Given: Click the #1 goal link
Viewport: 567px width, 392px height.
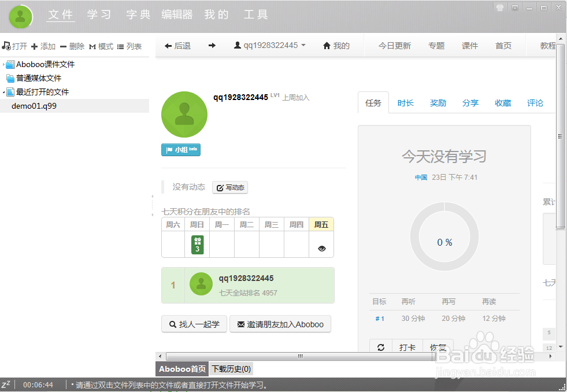Looking at the screenshot, I should click(380, 319).
